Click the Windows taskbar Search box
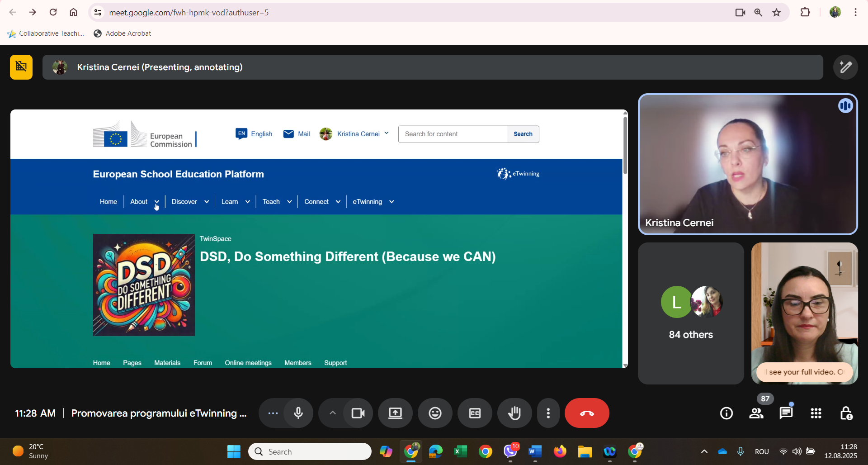This screenshot has height=465, width=868. click(x=310, y=451)
